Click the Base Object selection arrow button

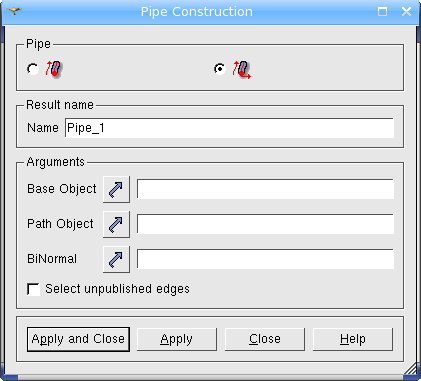[x=116, y=189]
